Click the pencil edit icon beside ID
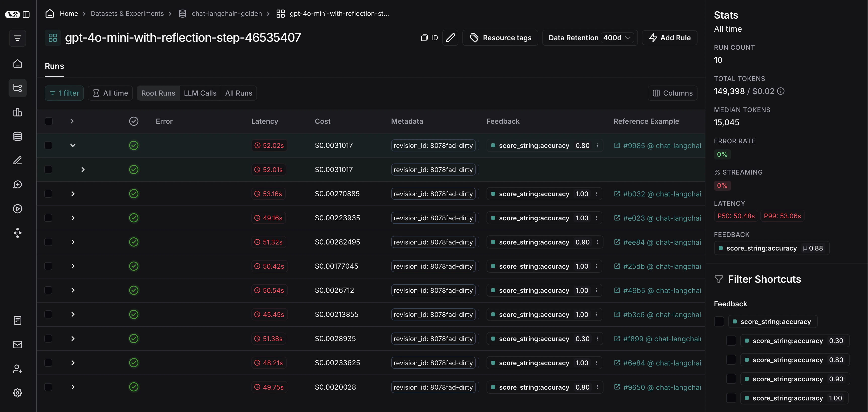 (x=450, y=38)
